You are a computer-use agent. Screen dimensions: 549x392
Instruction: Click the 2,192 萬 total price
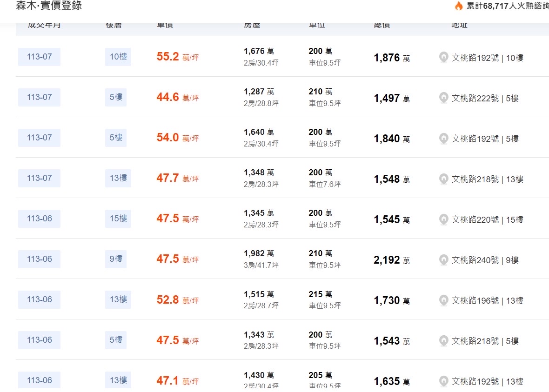pos(391,260)
